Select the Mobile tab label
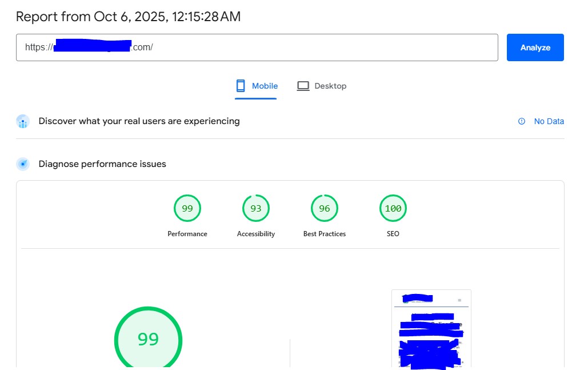The height and width of the screenshot is (370, 588). 265,86
